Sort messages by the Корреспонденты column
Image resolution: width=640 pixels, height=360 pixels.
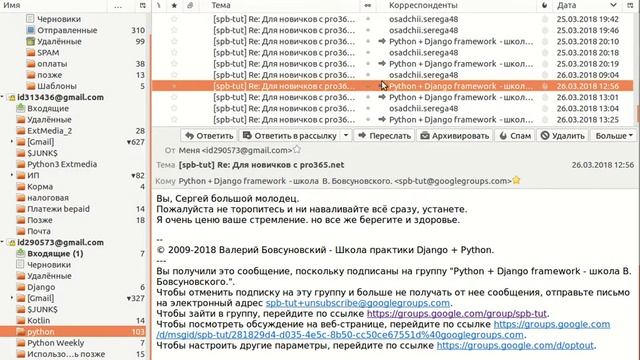pyautogui.click(x=423, y=5)
